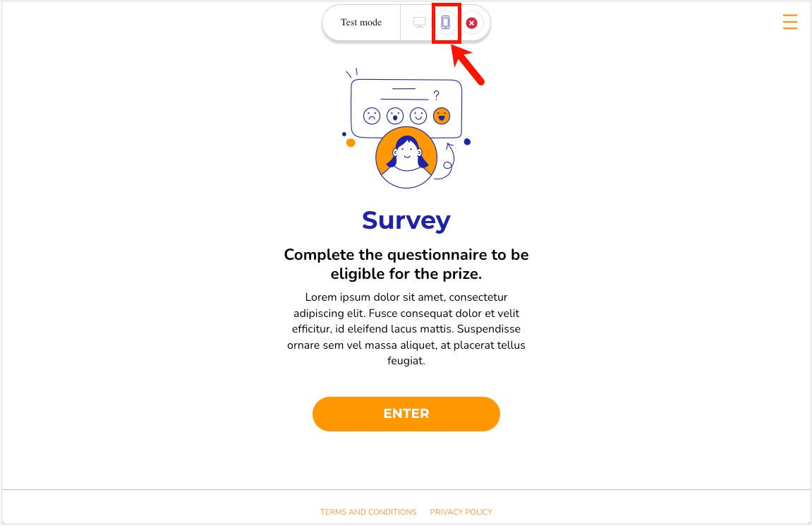Click the Survey heading

tap(406, 221)
